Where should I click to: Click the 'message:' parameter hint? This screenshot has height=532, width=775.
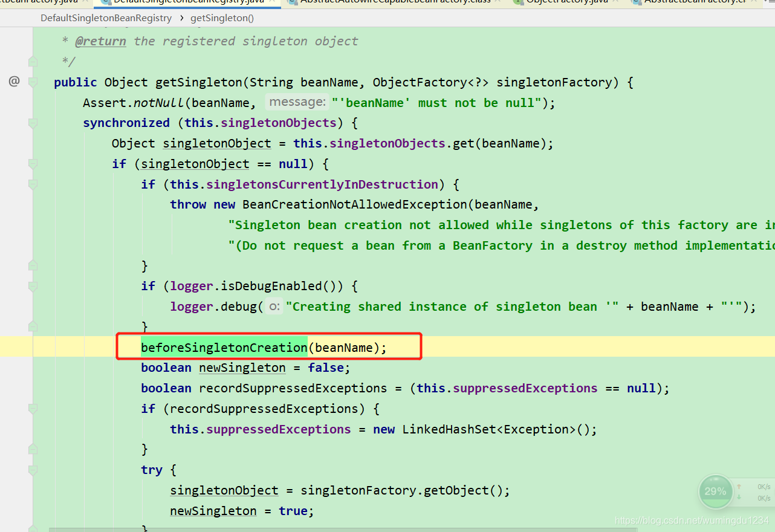[x=297, y=102]
